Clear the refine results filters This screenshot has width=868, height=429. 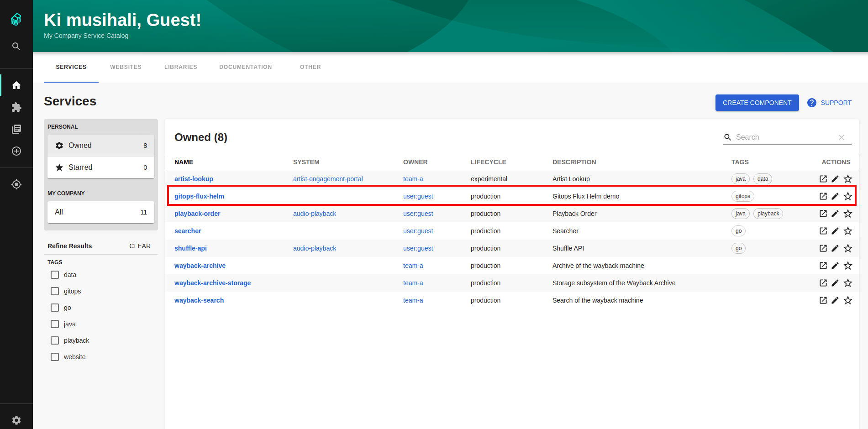140,246
